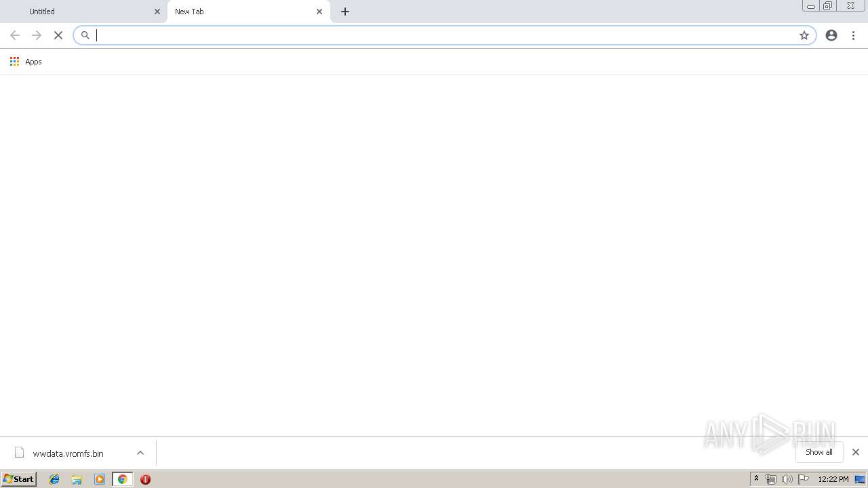Launch Internet Explorer from taskbar

pos(55,479)
